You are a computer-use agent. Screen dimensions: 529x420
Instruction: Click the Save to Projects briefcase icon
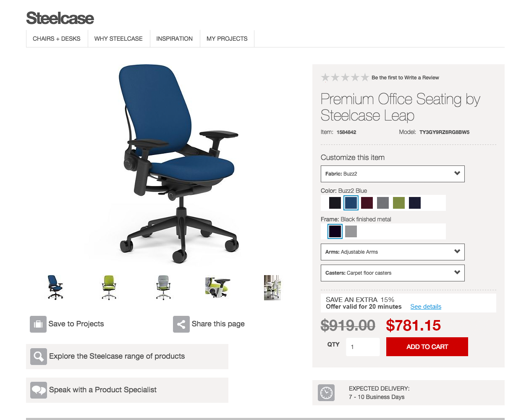pos(38,324)
